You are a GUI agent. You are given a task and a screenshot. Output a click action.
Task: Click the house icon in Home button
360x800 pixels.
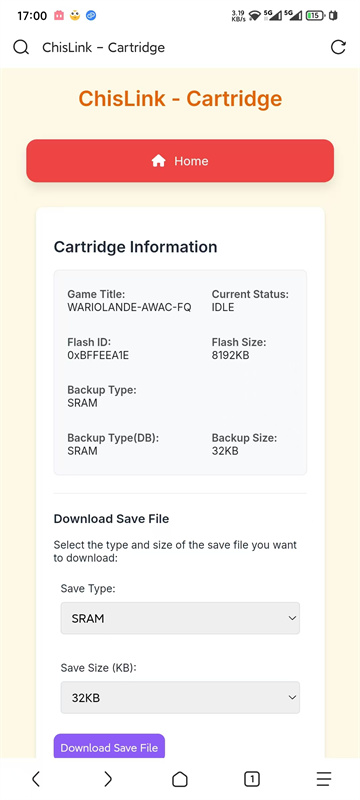(159, 161)
